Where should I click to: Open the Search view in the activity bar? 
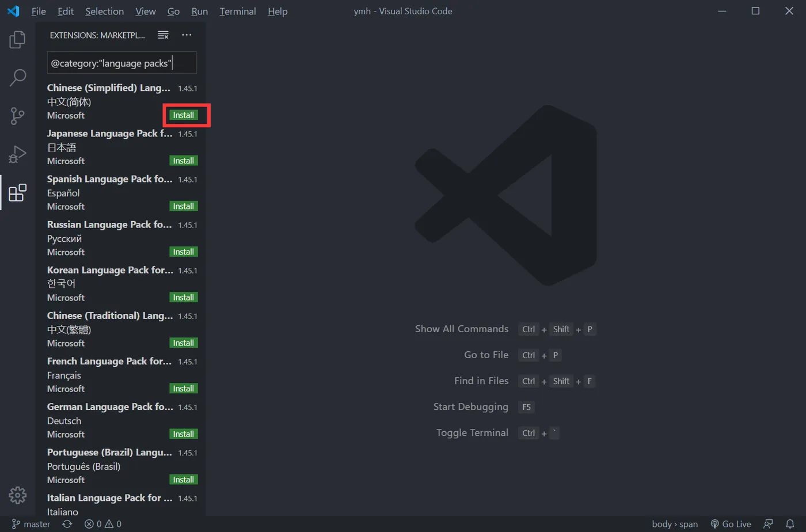pyautogui.click(x=17, y=78)
